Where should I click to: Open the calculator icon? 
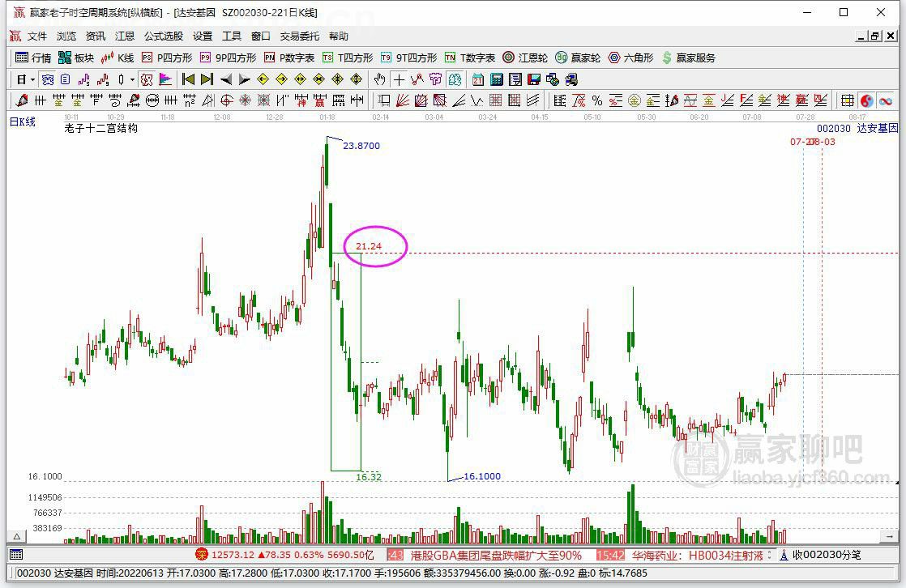496,79
